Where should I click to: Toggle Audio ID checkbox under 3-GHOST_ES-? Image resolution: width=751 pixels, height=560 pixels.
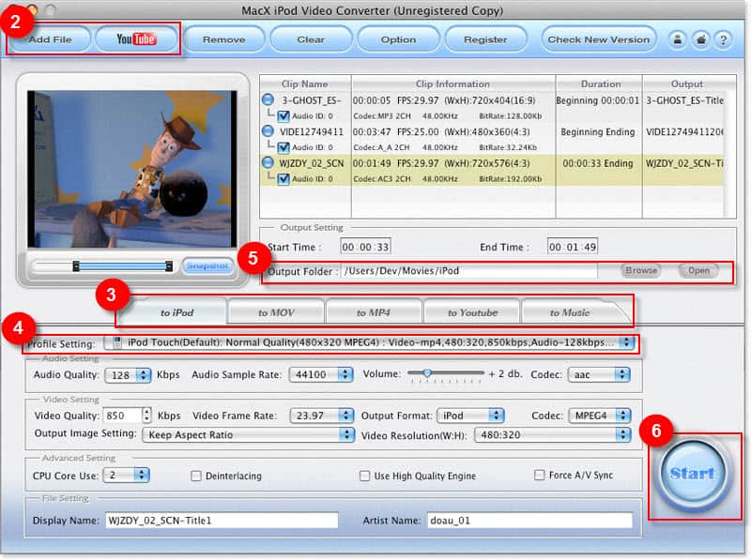(284, 115)
